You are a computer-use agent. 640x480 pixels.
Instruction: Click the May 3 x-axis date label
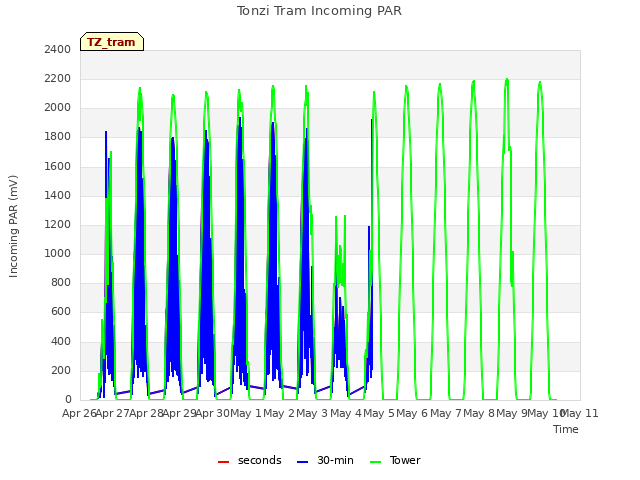coord(312,413)
